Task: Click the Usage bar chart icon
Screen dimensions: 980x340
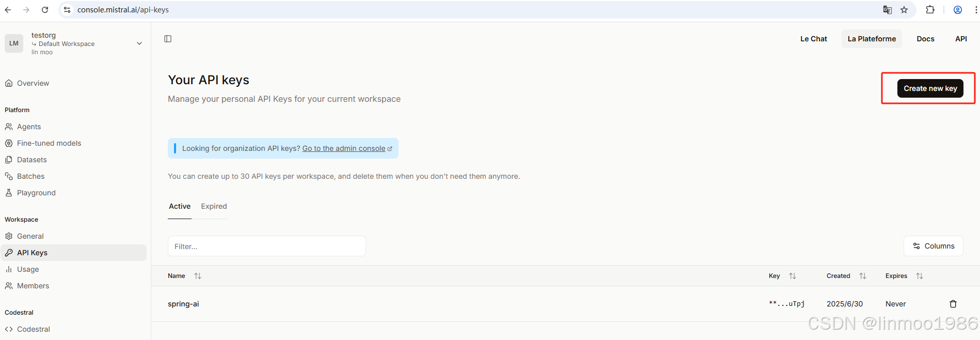Action: (9, 269)
